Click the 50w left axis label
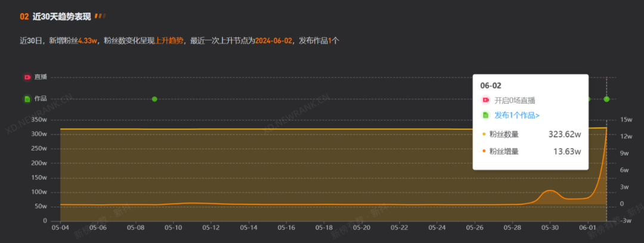This screenshot has width=644, height=243. coord(42,207)
